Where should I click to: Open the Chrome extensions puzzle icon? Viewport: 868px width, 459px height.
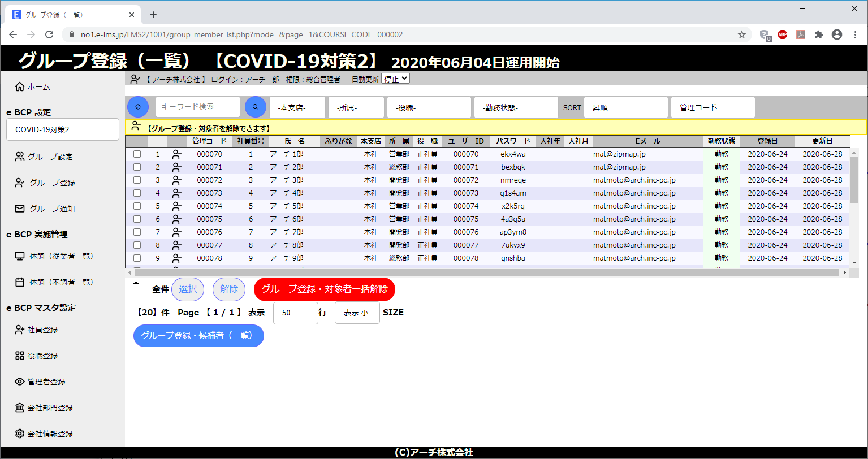[x=818, y=34]
